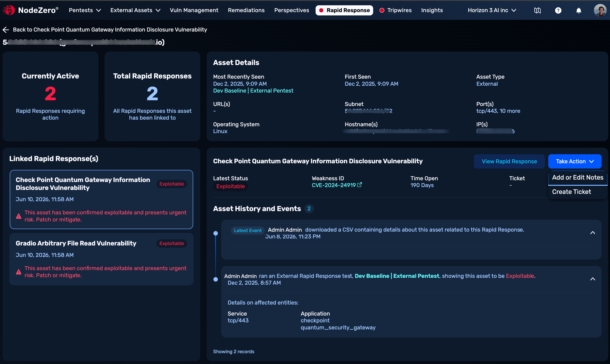Viewport: 610px width, 364px height.
Task: Click the 'quantum_security_gateway' application value
Action: (x=338, y=327)
